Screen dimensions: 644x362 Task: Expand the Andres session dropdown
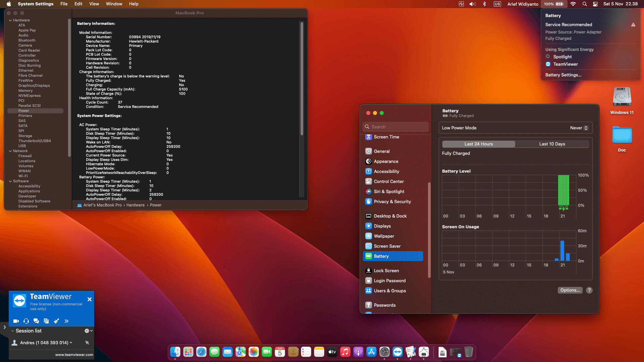tap(71, 343)
